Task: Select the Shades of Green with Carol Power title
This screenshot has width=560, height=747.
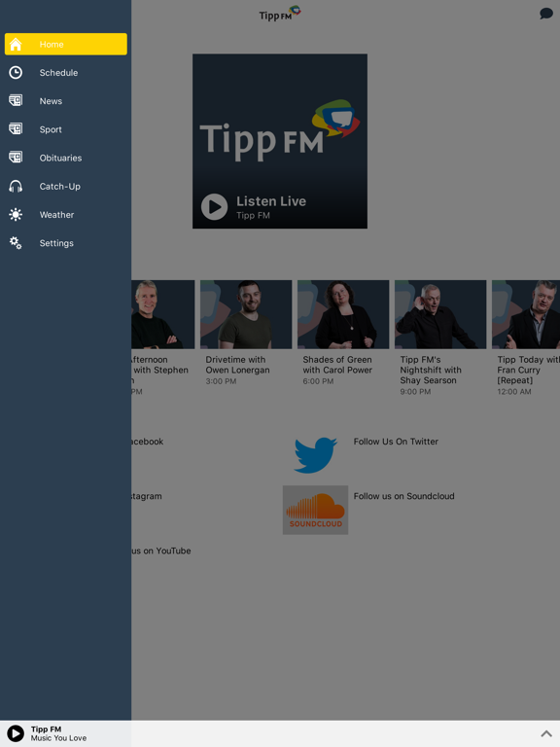Action: (337, 365)
